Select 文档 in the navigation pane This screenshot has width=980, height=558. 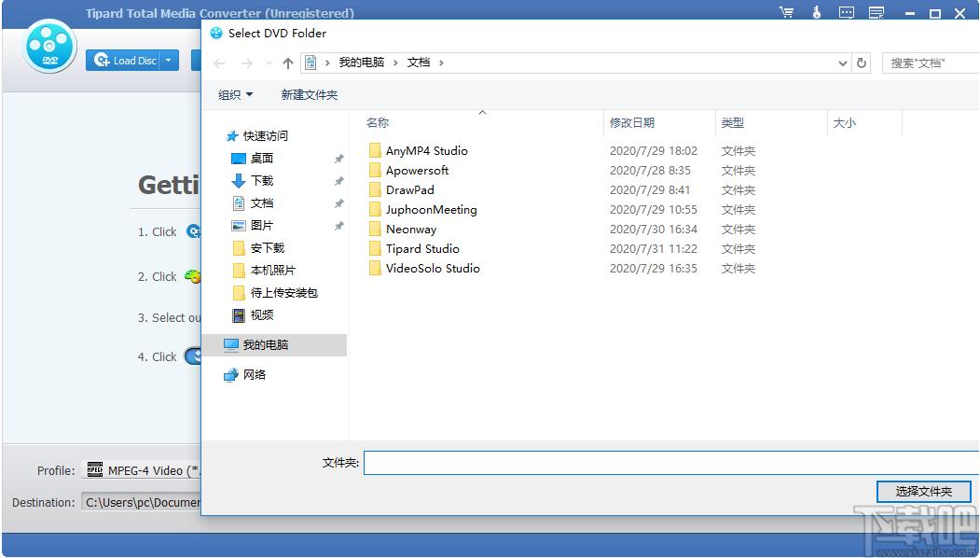click(261, 203)
